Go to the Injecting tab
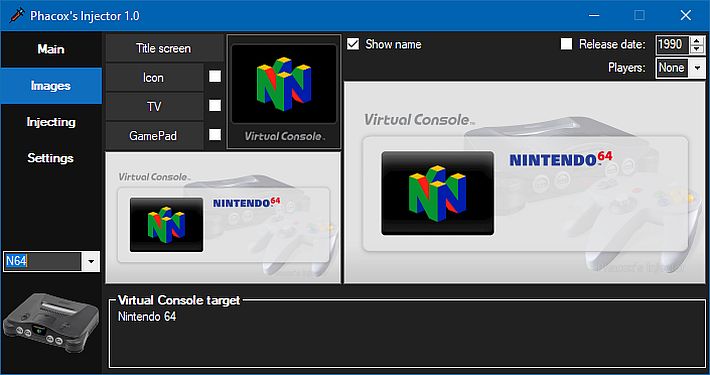The height and width of the screenshot is (375, 710). tap(51, 122)
